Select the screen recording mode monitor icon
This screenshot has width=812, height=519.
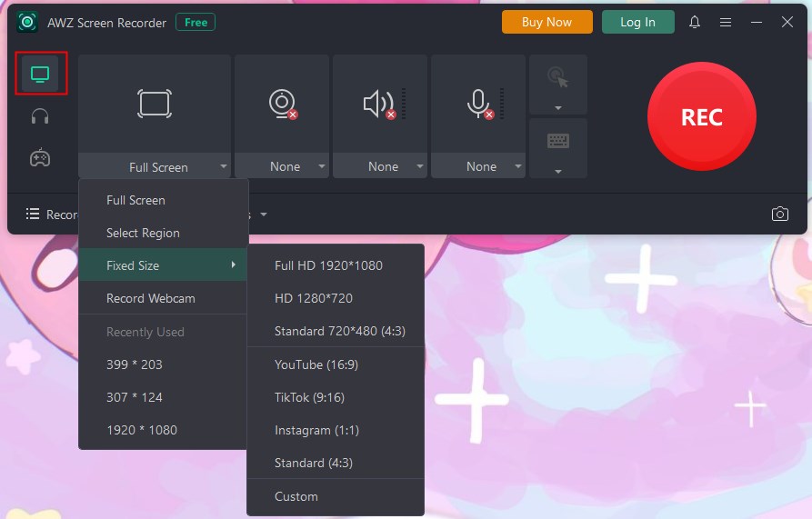click(x=40, y=74)
